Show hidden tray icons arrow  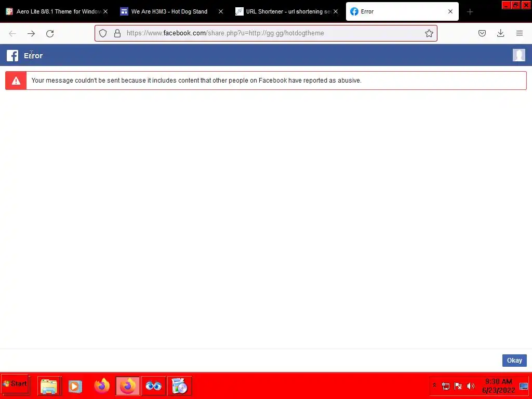pos(434,385)
